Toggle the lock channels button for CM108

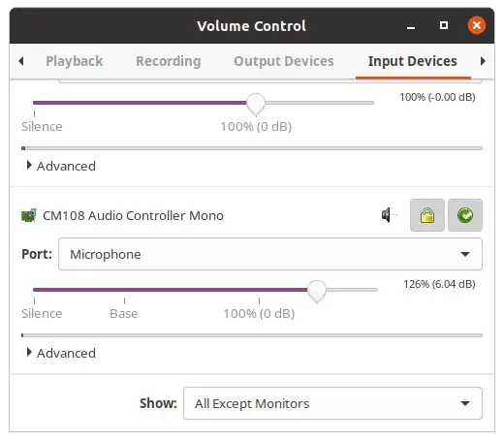(427, 215)
